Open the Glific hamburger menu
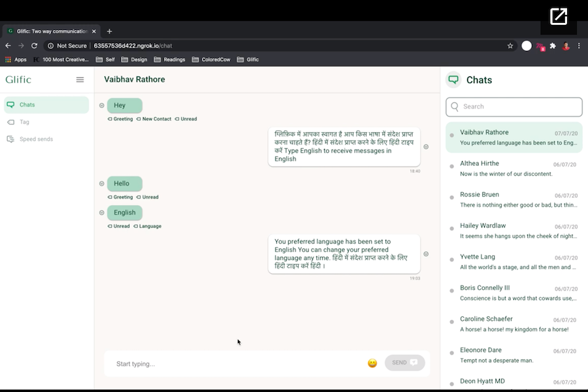 pos(80,80)
